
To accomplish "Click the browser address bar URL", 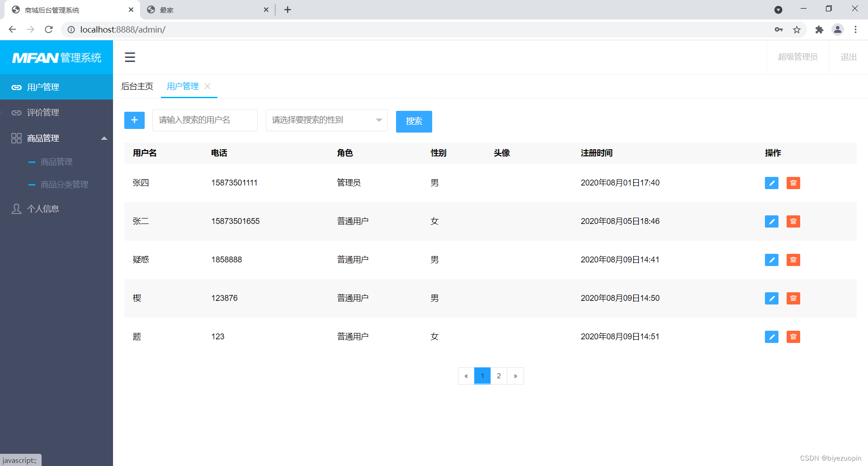I will (x=123, y=29).
